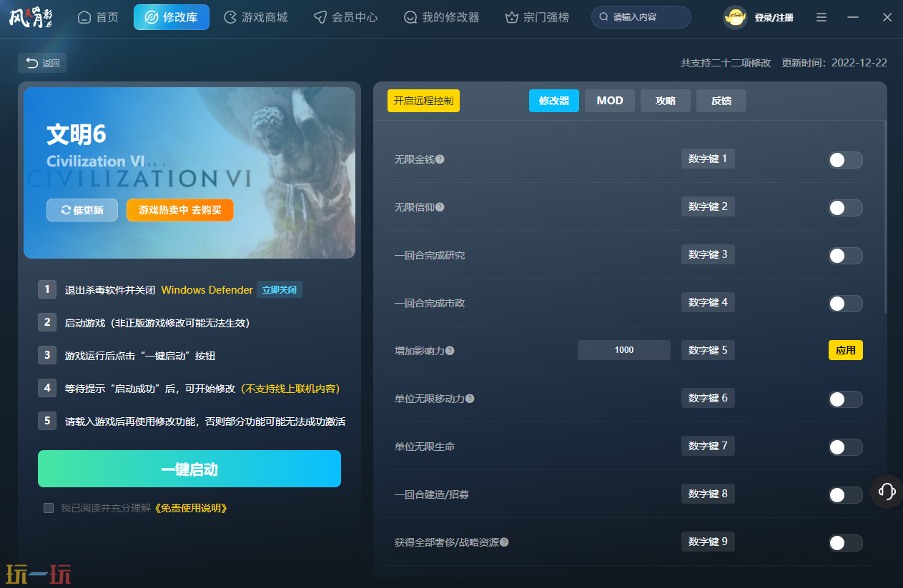This screenshot has width=903, height=588.
Task: Click hotkey 数字键 3 button
Action: 708,254
